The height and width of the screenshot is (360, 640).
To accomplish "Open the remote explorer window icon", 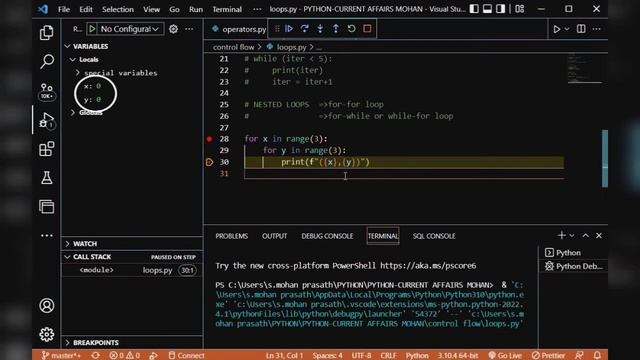I will click(47, 207).
